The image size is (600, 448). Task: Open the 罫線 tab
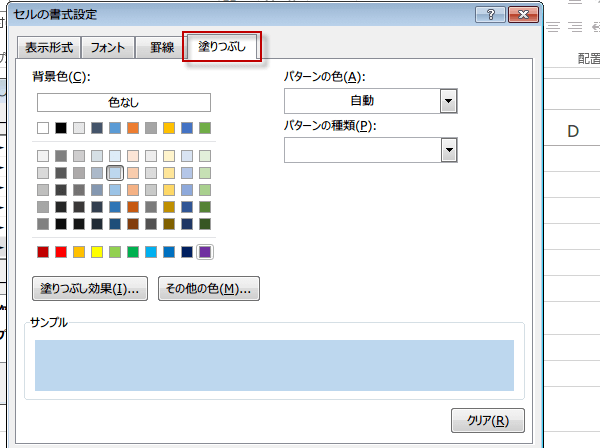pyautogui.click(x=162, y=47)
